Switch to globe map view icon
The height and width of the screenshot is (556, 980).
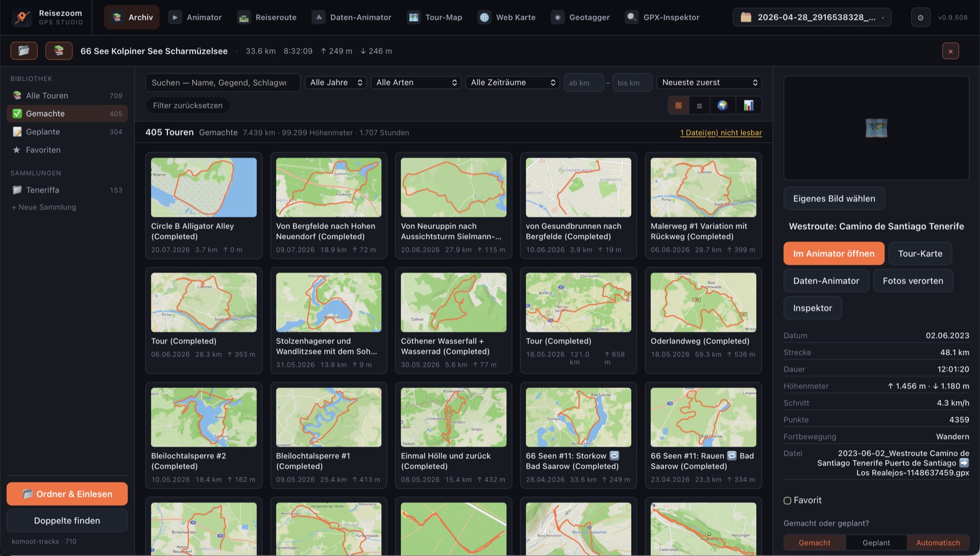click(x=722, y=106)
